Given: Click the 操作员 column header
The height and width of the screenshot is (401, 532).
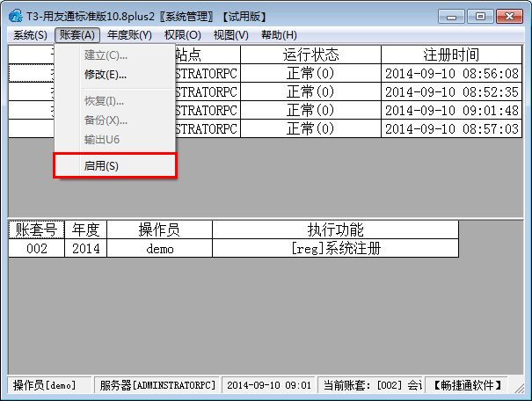Looking at the screenshot, I should pyautogui.click(x=159, y=230).
